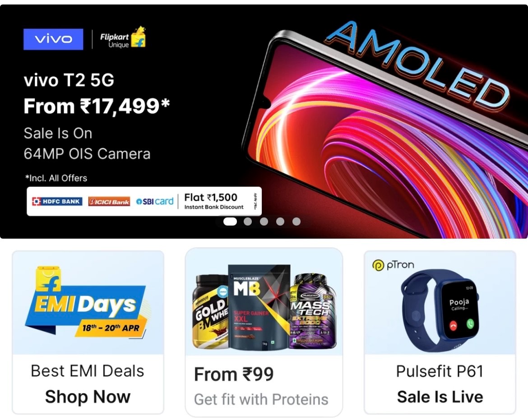
Task: Open the Best EMI Deals Shop Now link
Action: coord(88,383)
